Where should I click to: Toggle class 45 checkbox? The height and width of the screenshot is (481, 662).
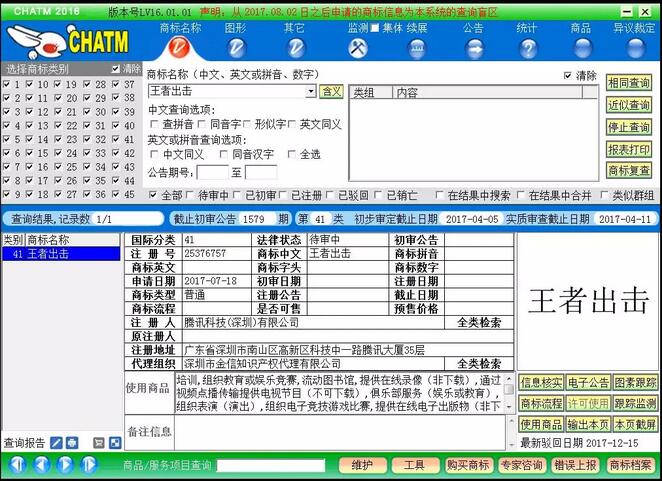[115, 194]
